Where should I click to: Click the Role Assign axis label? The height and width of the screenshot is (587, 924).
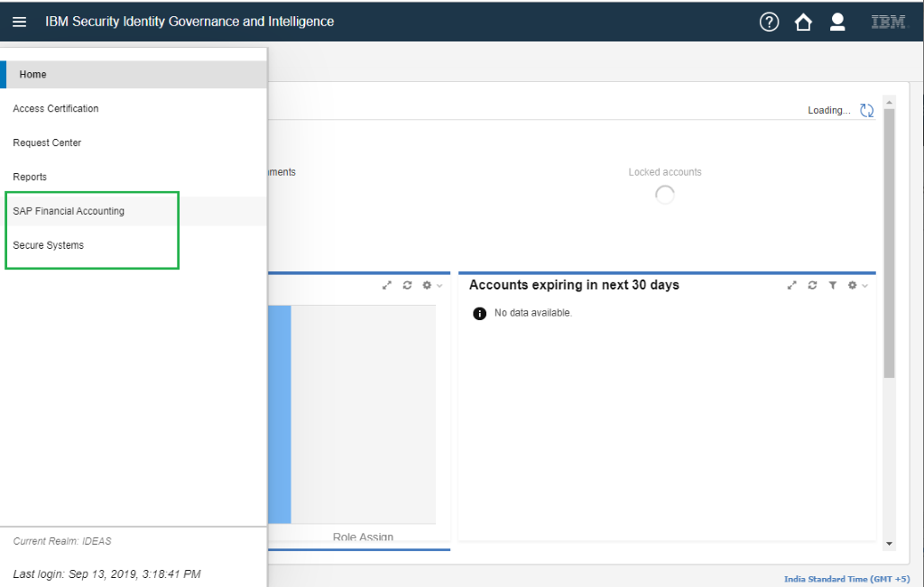pos(363,537)
